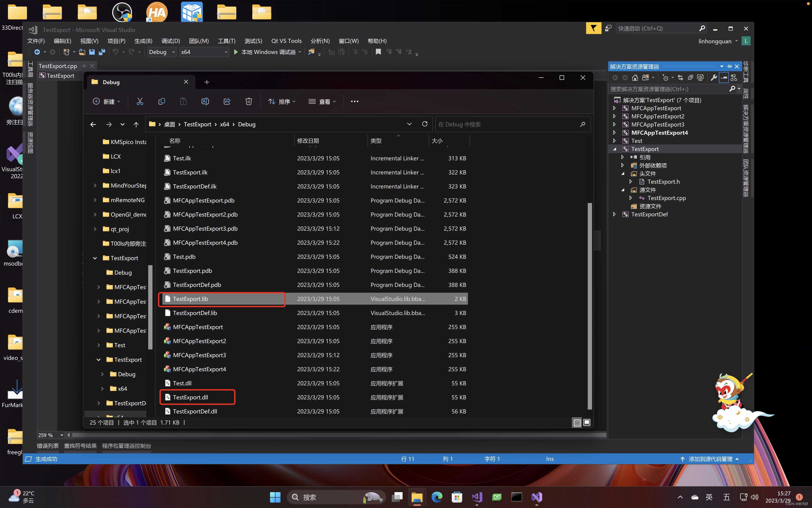Open the Debug configuration dropdown
Screen dimensions: 812x508
162,52
